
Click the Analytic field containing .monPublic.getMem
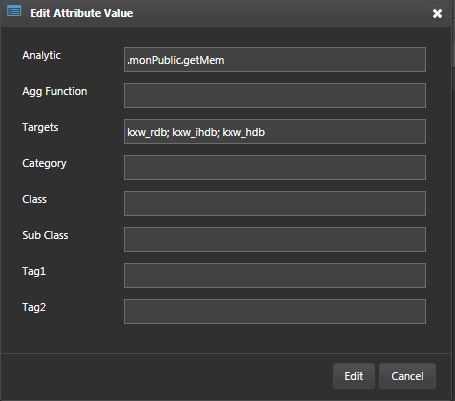click(275, 60)
